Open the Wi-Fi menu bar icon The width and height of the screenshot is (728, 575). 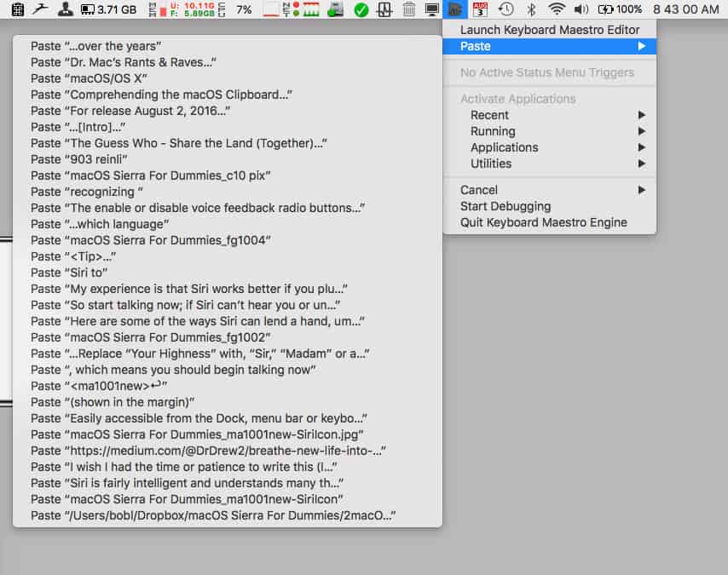[x=557, y=9]
